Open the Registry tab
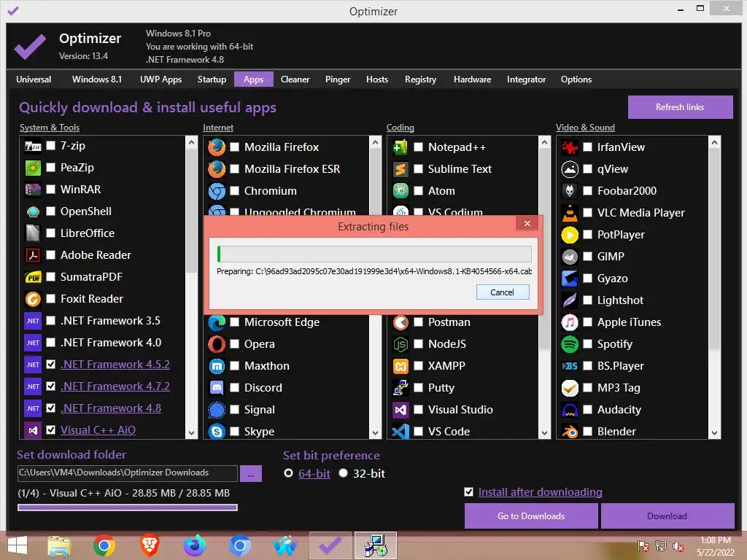747x560 pixels. click(420, 79)
